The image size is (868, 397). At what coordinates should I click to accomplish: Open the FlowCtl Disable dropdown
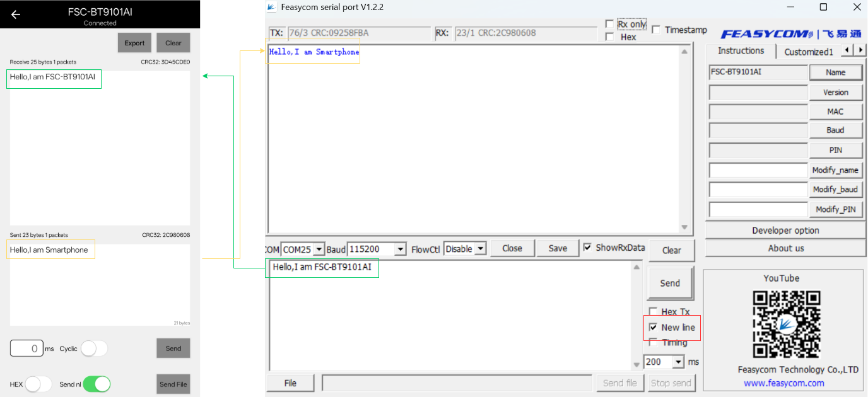[479, 249]
